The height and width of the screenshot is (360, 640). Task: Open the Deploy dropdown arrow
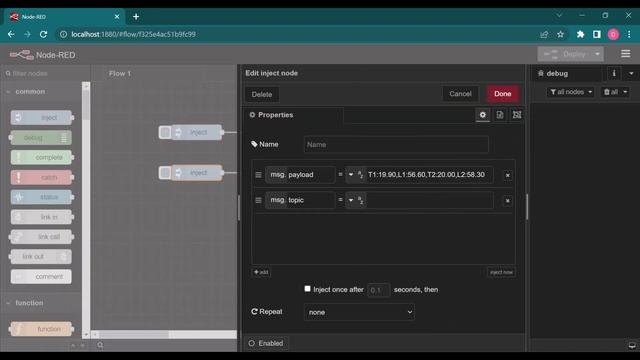(x=597, y=54)
